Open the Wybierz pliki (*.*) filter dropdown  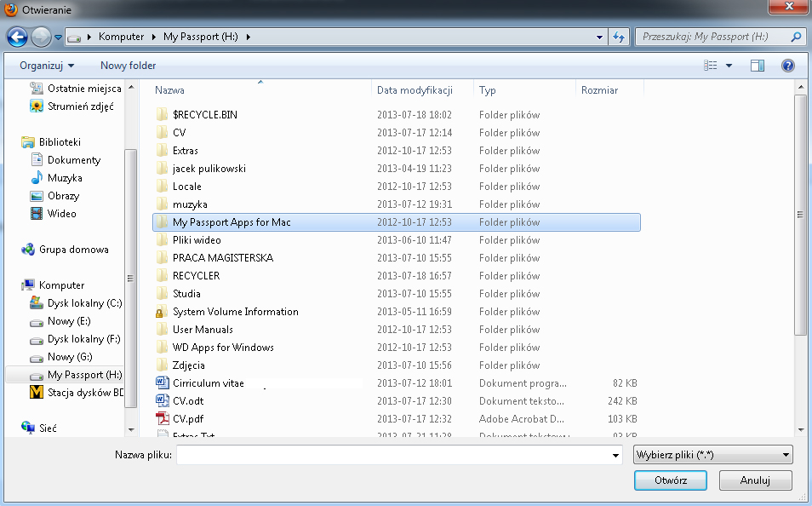coord(712,455)
